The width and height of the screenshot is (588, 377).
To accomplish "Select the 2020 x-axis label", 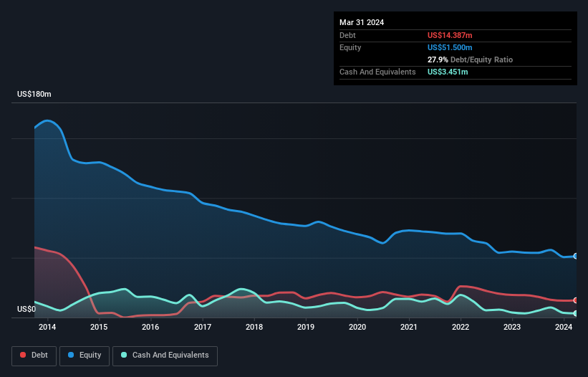I will [357, 327].
